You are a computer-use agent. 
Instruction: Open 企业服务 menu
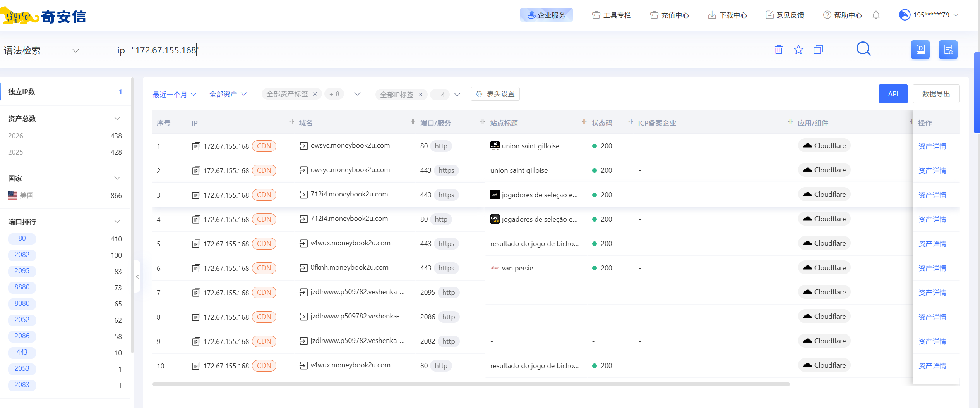pyautogui.click(x=547, y=15)
